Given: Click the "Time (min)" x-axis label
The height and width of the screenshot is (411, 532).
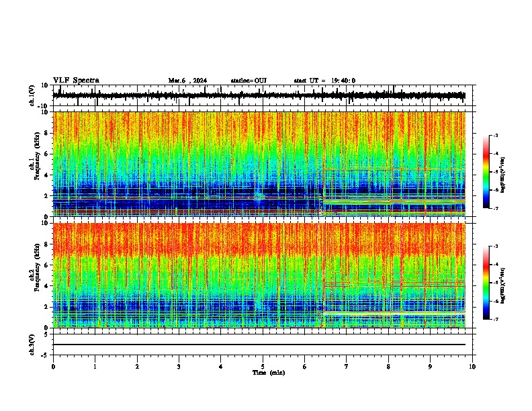Looking at the screenshot, I should 269,373.
